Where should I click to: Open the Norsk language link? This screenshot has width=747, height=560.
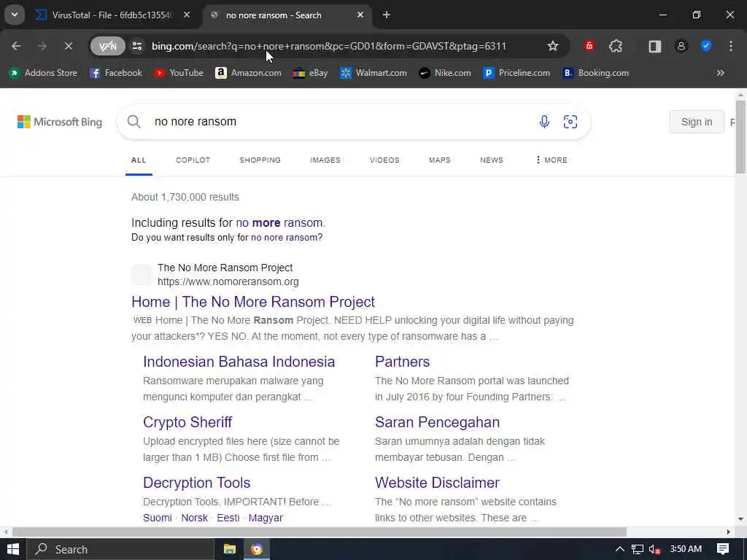coord(194,518)
